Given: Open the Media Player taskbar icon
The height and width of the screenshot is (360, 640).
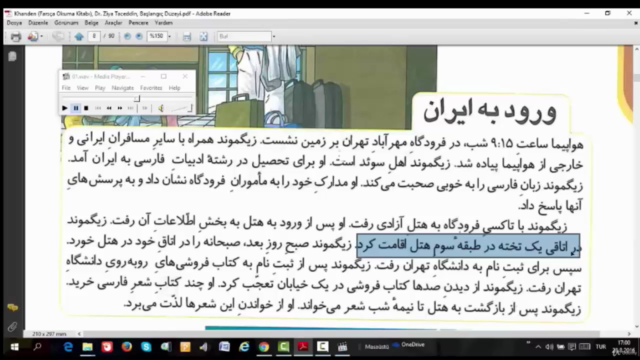Looking at the screenshot, I should tap(342, 347).
